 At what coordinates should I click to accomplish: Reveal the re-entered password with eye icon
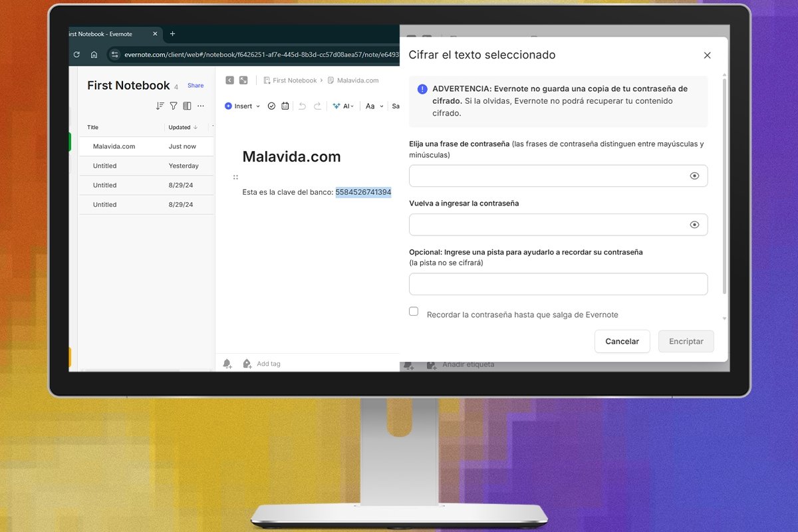(x=694, y=225)
